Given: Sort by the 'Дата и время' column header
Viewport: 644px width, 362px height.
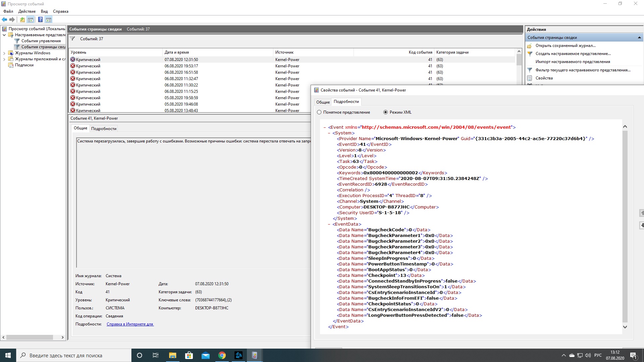Looking at the screenshot, I should 218,52.
